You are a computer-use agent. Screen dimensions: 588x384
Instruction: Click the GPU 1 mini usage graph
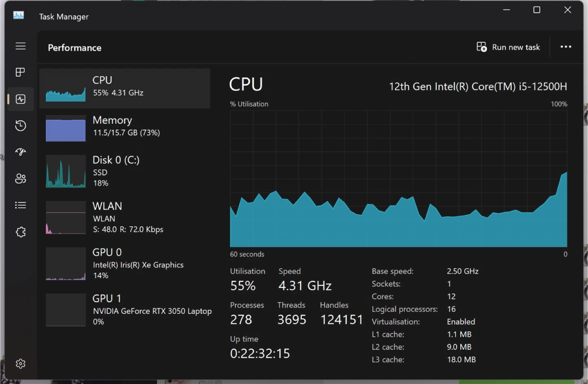tap(66, 310)
